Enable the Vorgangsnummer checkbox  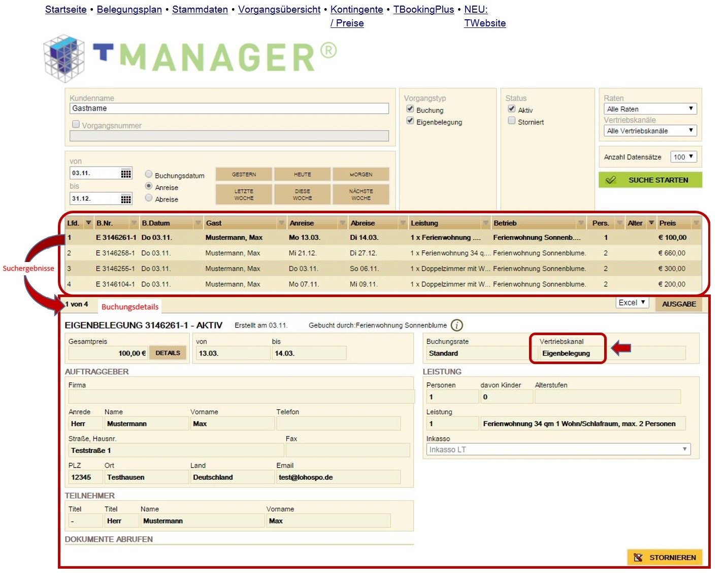[x=76, y=124]
